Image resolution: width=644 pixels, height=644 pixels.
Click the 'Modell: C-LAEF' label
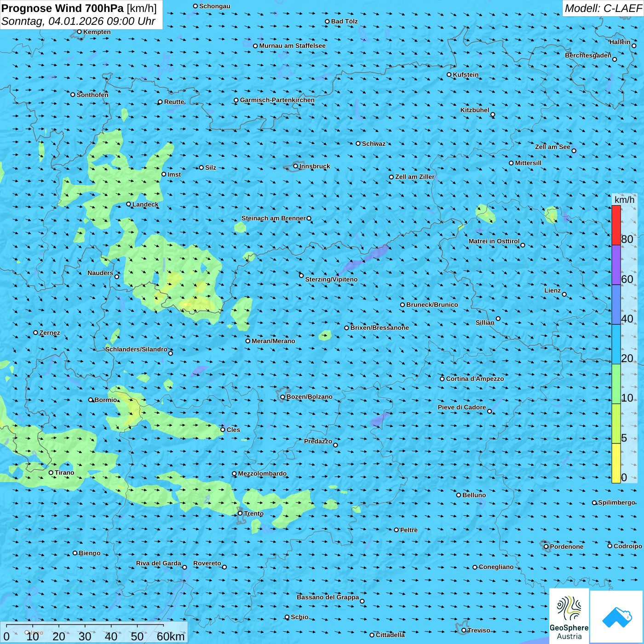pos(603,8)
